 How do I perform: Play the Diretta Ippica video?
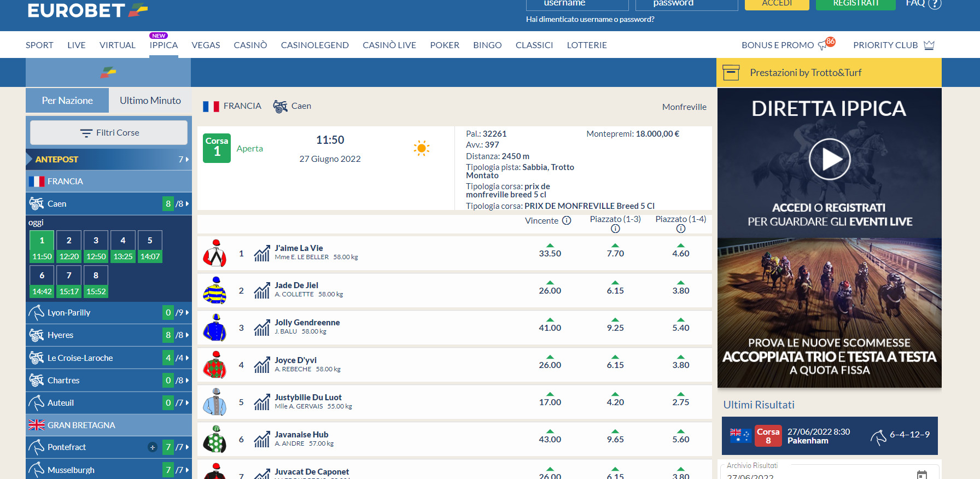point(830,160)
